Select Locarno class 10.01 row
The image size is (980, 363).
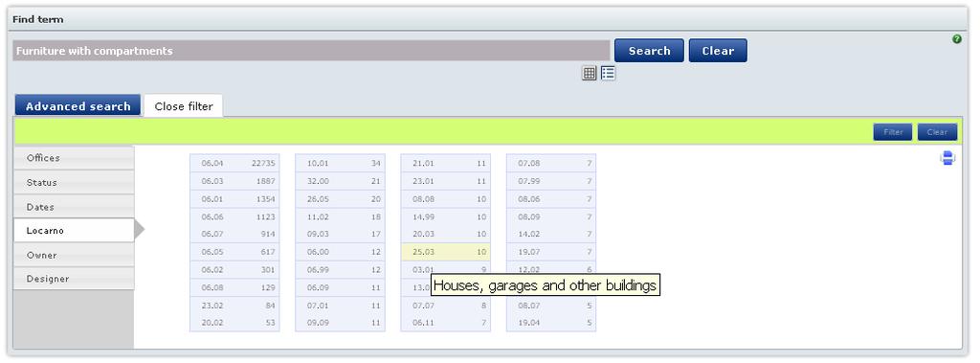[340, 164]
